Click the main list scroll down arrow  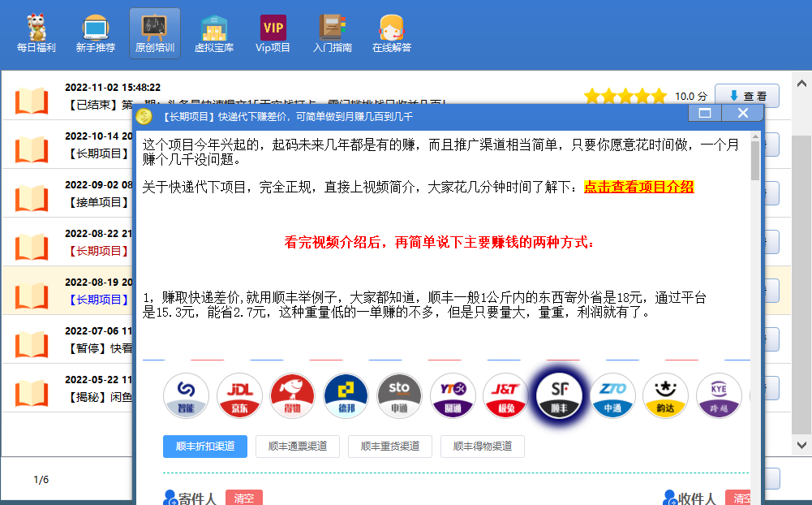tap(801, 445)
